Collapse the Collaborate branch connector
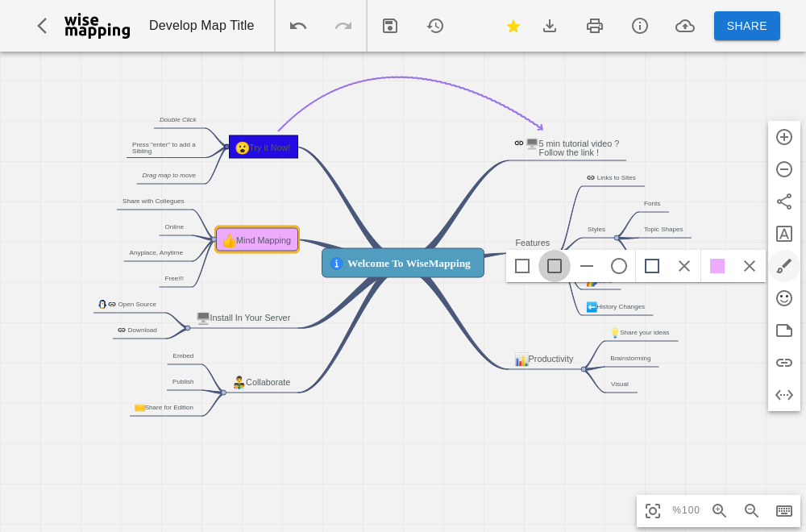806x532 pixels. (223, 393)
